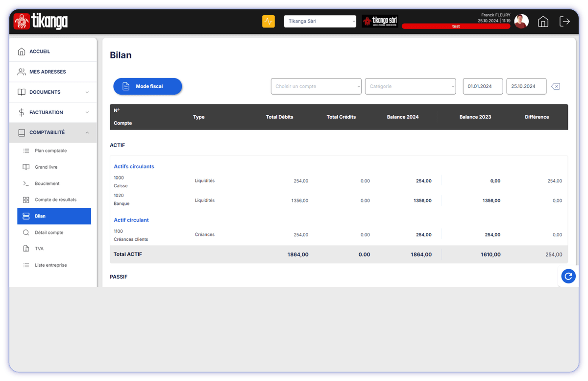Click the Mes Adresses people icon
This screenshot has width=588, height=381.
[x=22, y=72]
